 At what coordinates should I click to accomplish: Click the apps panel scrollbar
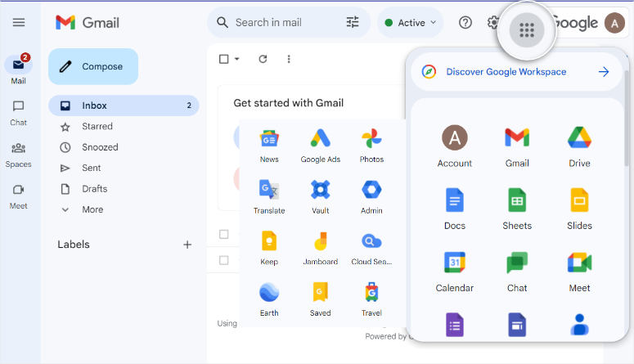pyautogui.click(x=627, y=118)
